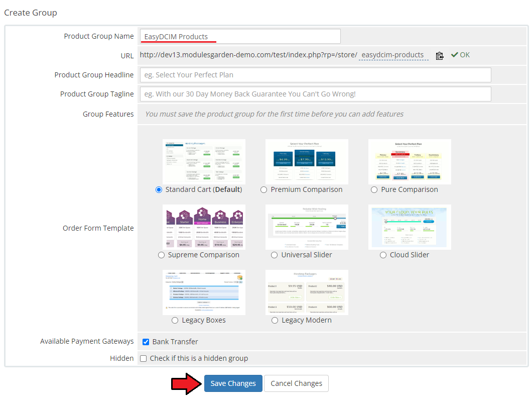Screen dimensions: 532x402
Task: Select Premium Comparison radio button
Action: point(263,189)
